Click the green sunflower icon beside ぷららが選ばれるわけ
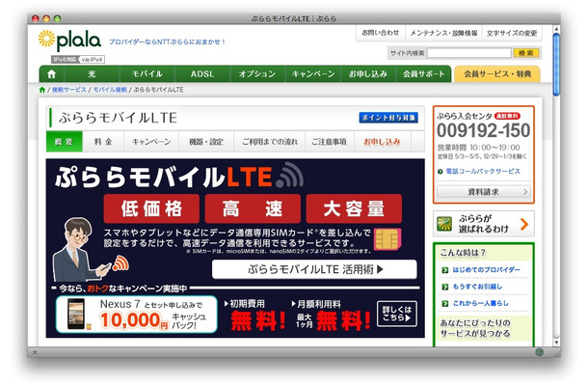The height and width of the screenshot is (386, 588). (x=444, y=224)
